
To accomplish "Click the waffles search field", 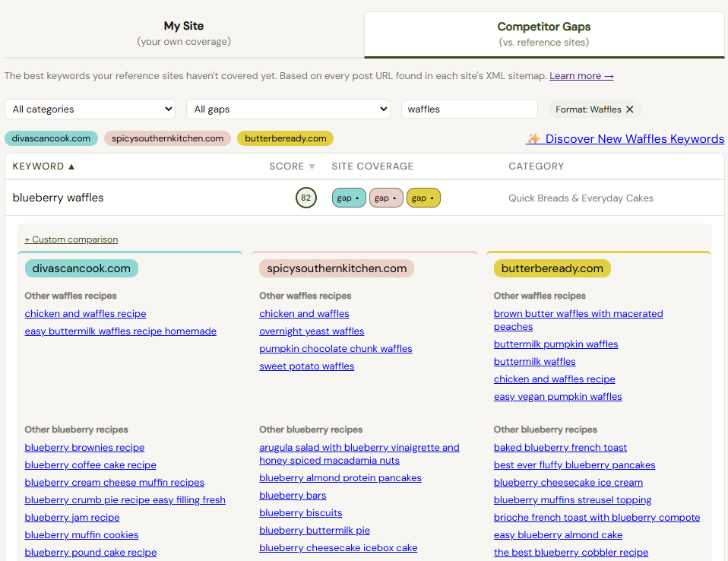I will point(470,109).
